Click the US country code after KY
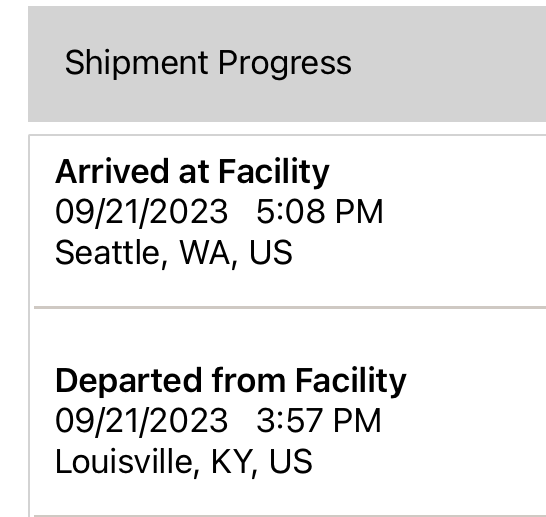 (x=290, y=462)
